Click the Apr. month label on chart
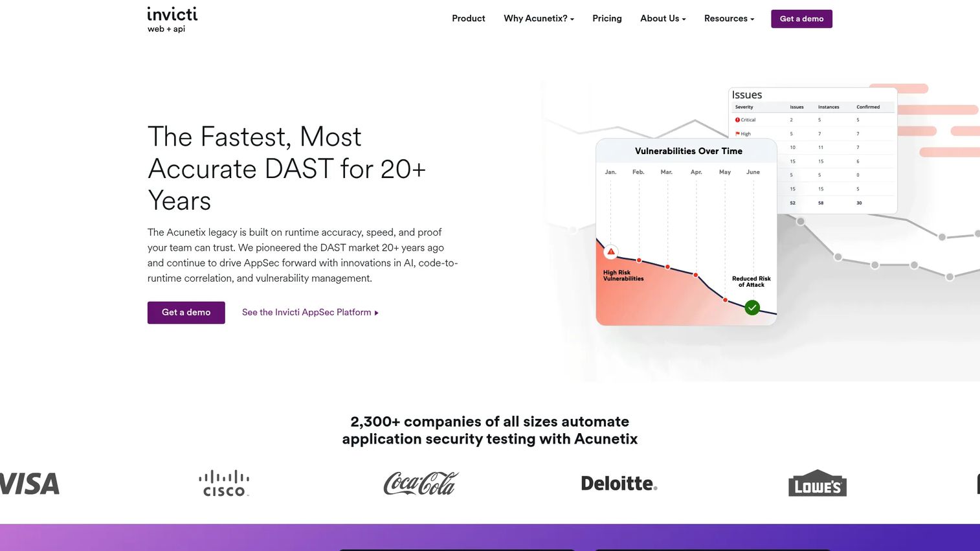This screenshot has height=551, width=980. pos(696,172)
